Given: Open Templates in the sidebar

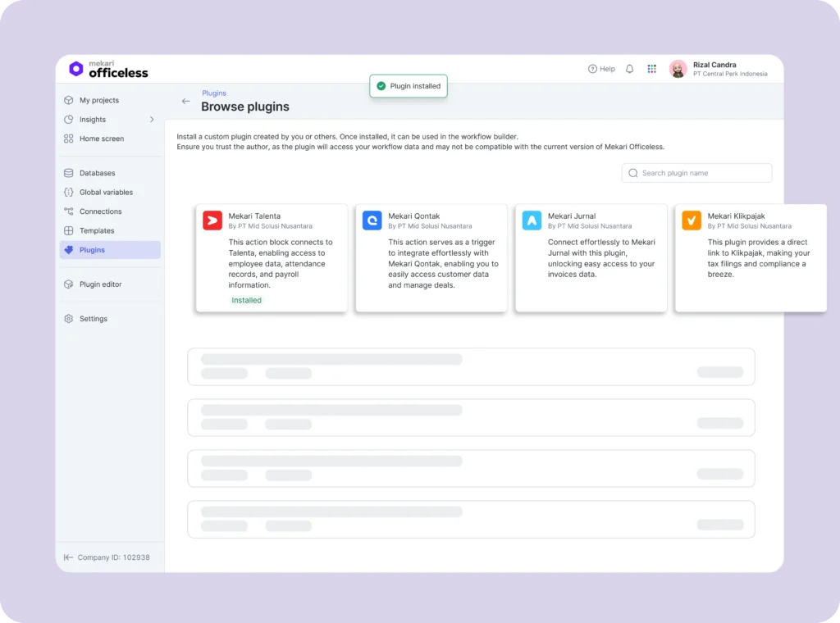Looking at the screenshot, I should (110, 230).
